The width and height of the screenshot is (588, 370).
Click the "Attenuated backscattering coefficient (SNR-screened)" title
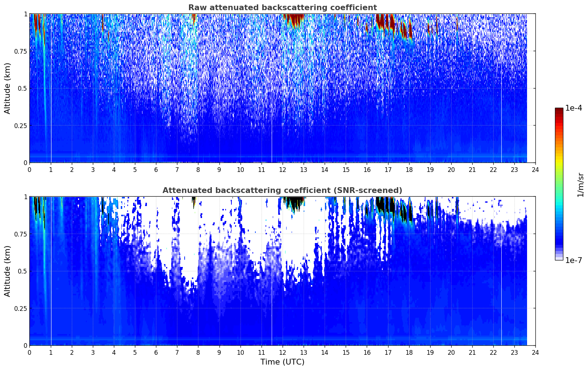[282, 190]
